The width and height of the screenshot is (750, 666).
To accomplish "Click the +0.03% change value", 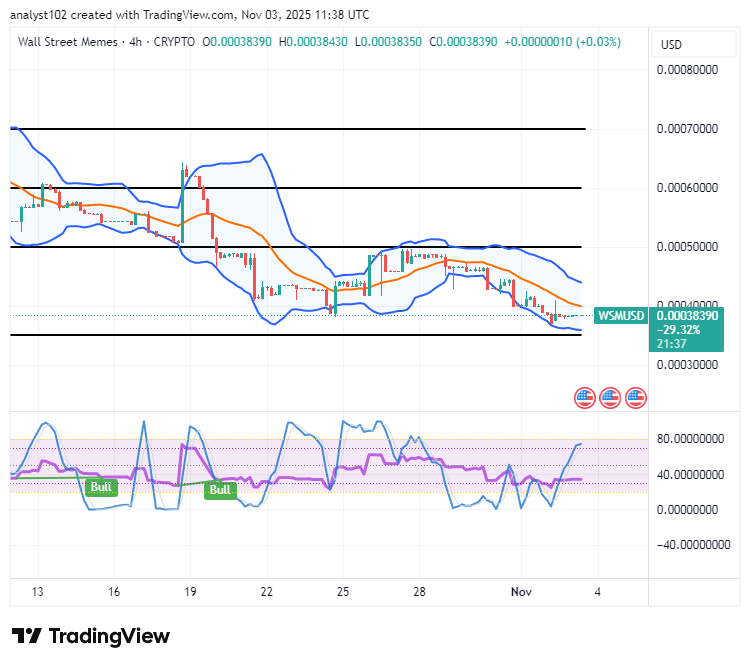I will tap(598, 42).
